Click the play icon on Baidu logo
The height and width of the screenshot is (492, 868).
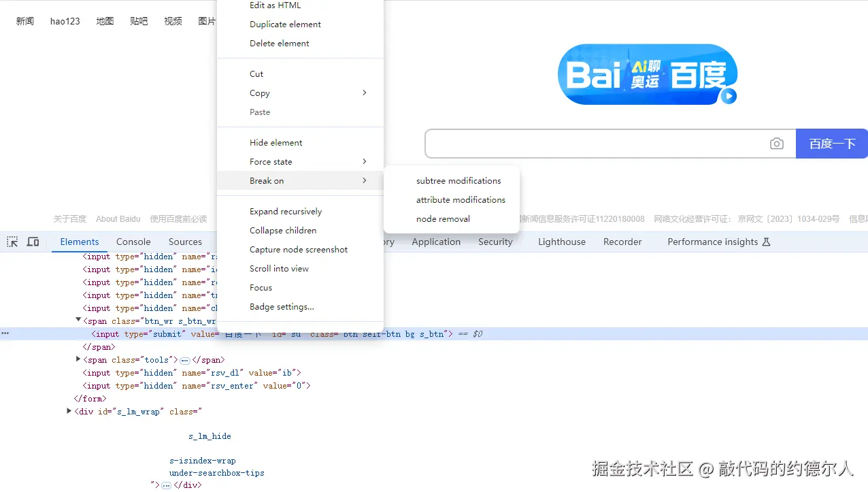pyautogui.click(x=729, y=96)
